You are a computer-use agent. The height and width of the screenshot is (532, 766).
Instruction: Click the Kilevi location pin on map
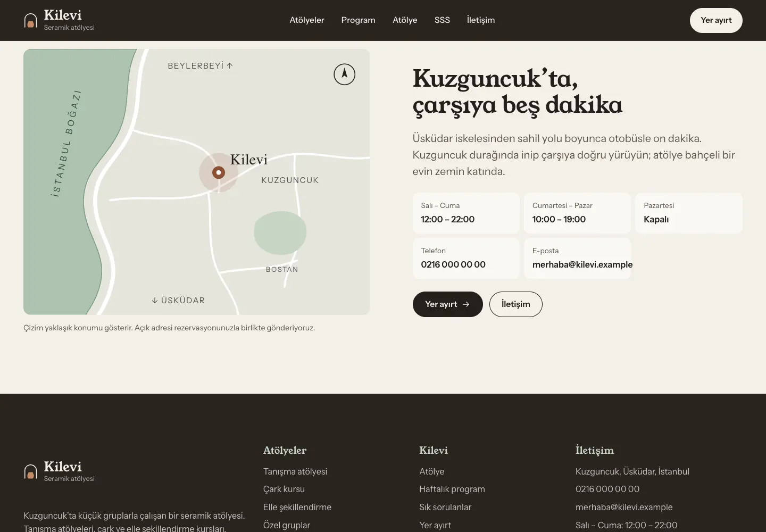click(219, 172)
